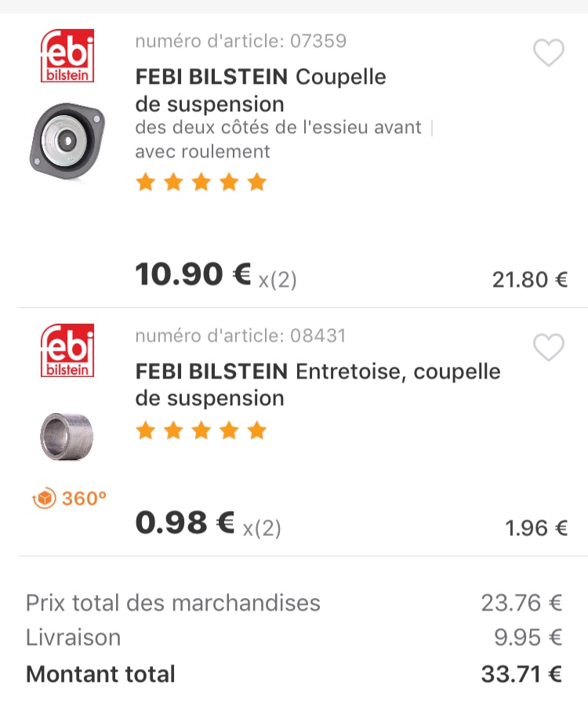Open the 360° view icon

coord(70,498)
